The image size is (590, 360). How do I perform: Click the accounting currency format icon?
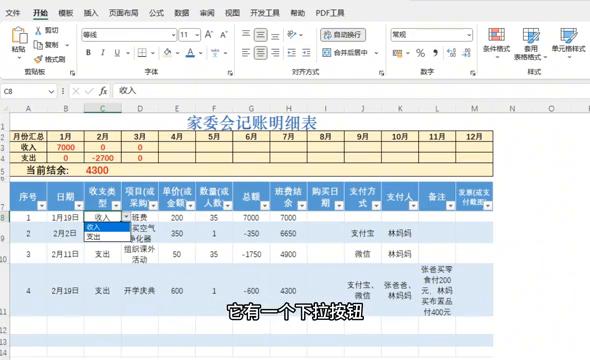tap(397, 53)
